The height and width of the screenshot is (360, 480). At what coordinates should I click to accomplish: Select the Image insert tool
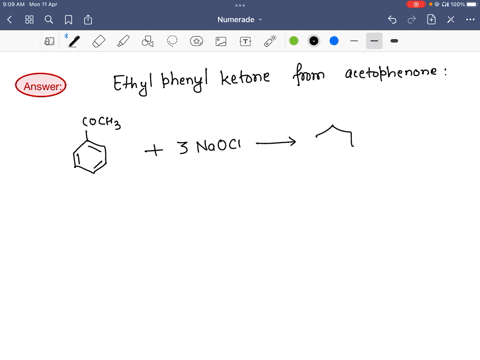pos(221,41)
